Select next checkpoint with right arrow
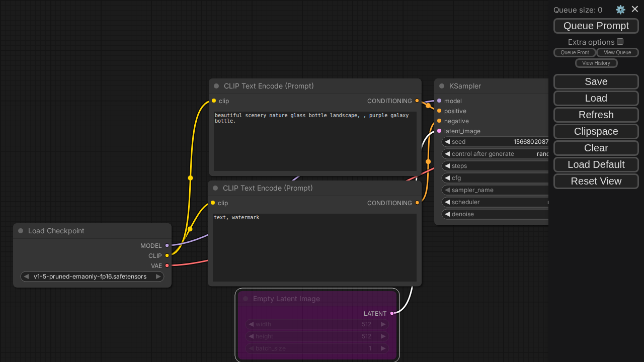Image resolution: width=644 pixels, height=362 pixels. tap(158, 277)
